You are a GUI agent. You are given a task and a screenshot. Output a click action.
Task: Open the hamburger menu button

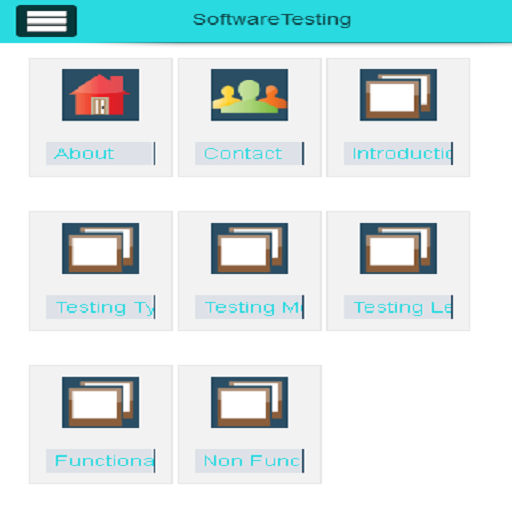[x=46, y=21]
